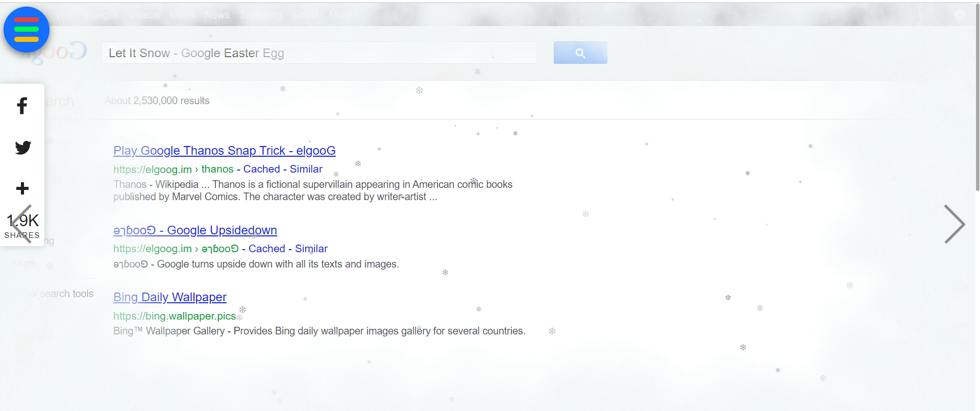This screenshot has height=411, width=980.
Task: Share the page on Facebook
Action: (22, 106)
